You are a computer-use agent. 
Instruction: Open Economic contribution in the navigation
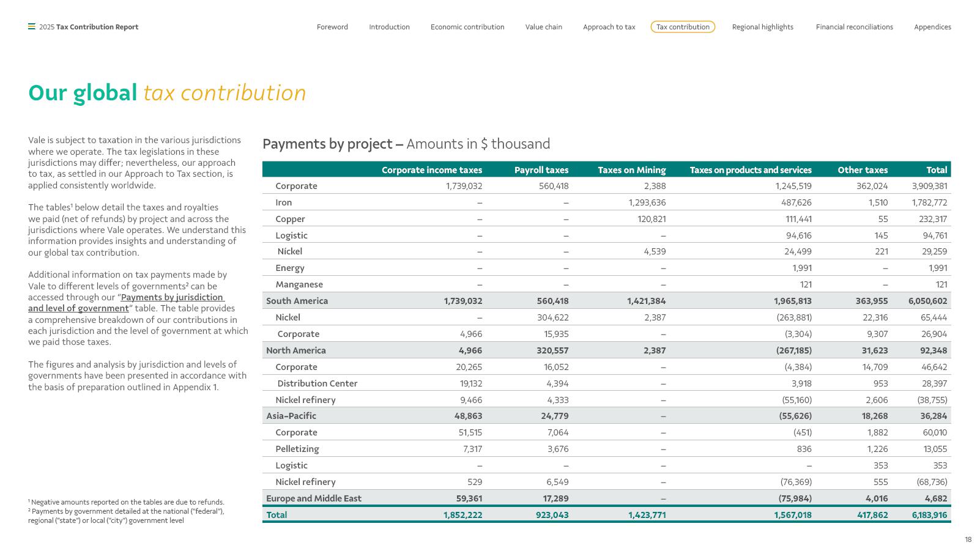tap(467, 27)
